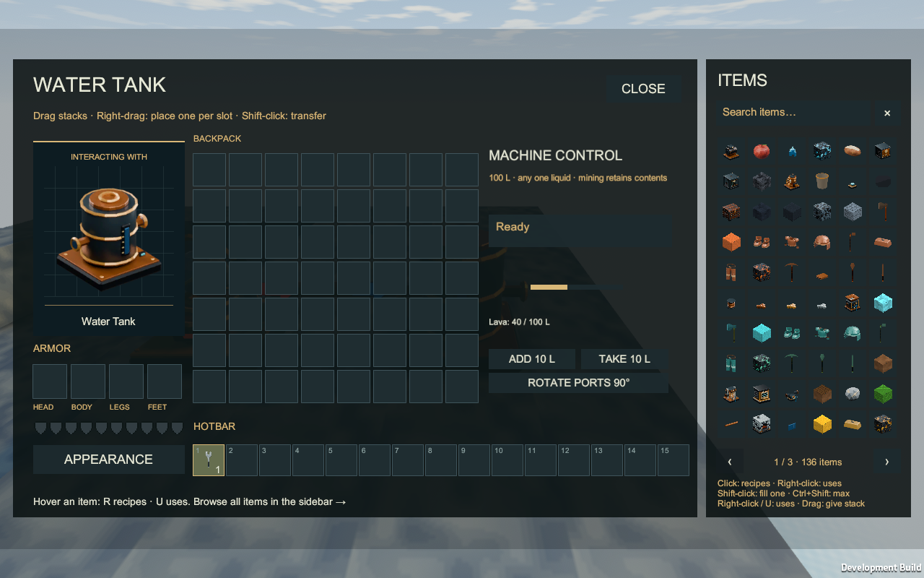Take 10 L from the tank

click(624, 359)
